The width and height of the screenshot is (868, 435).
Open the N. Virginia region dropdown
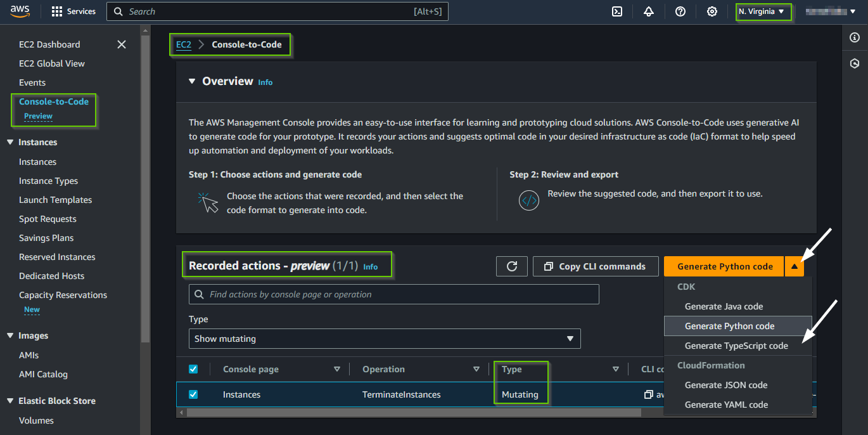point(763,11)
